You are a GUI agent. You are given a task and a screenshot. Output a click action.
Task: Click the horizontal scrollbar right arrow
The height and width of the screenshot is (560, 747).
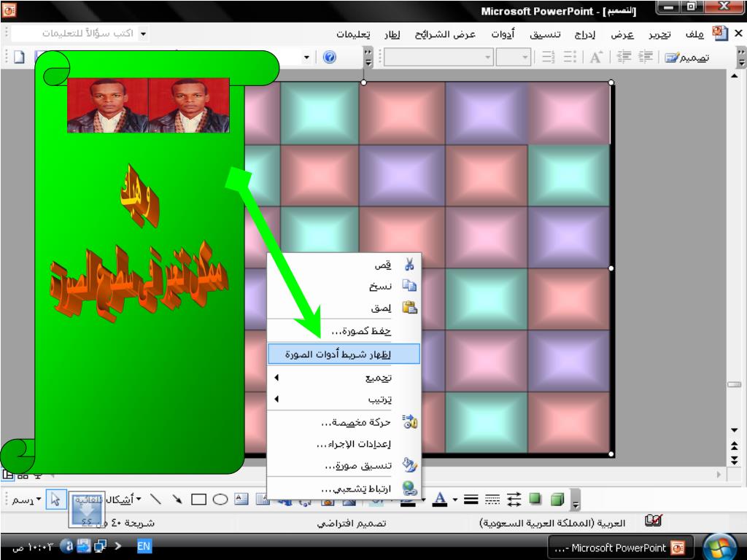(x=719, y=474)
